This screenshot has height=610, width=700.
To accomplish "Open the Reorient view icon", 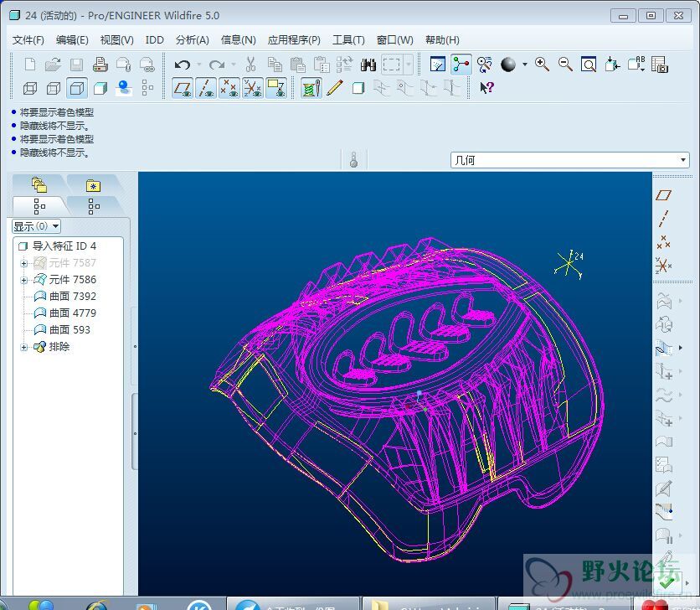I will (x=612, y=65).
